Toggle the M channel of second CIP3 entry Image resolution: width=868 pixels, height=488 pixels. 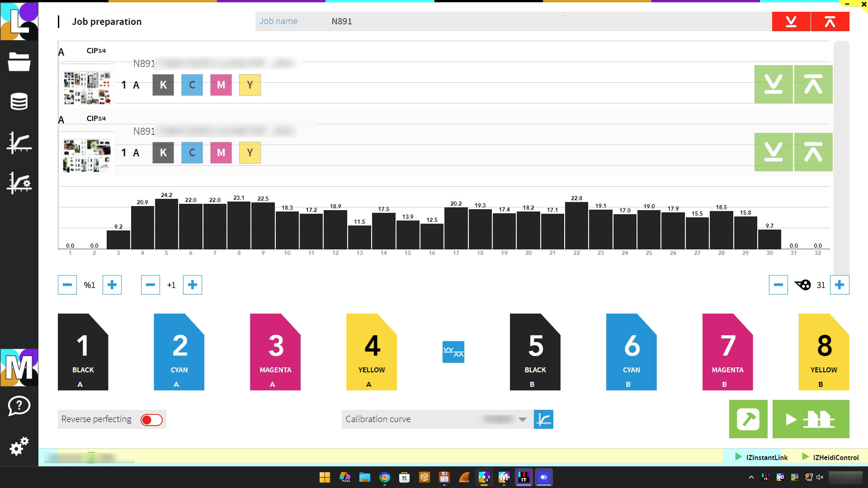coord(221,153)
